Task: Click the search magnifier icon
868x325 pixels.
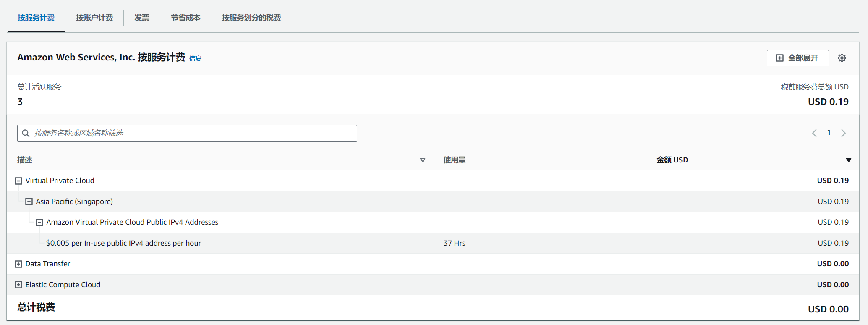Action: (x=26, y=133)
